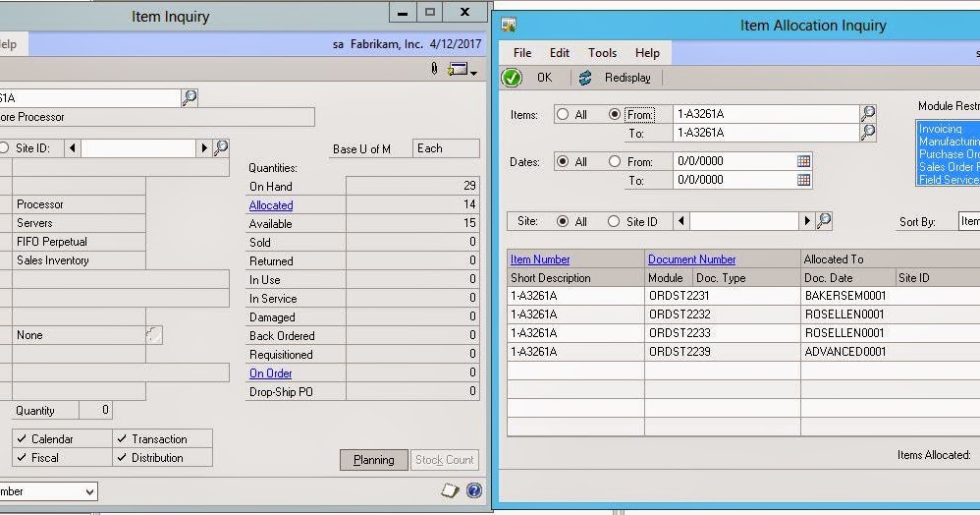The height and width of the screenshot is (515, 980).
Task: Select Items From radio button
Action: coord(615,115)
